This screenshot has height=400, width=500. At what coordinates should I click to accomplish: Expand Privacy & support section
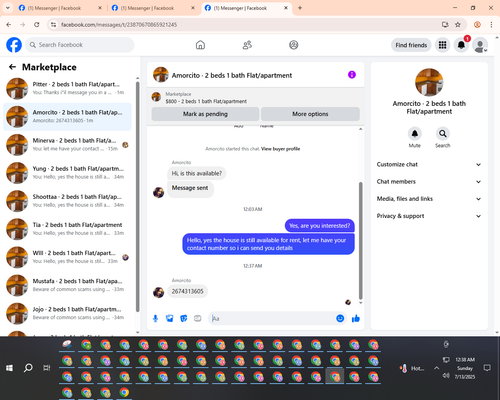pyautogui.click(x=429, y=216)
